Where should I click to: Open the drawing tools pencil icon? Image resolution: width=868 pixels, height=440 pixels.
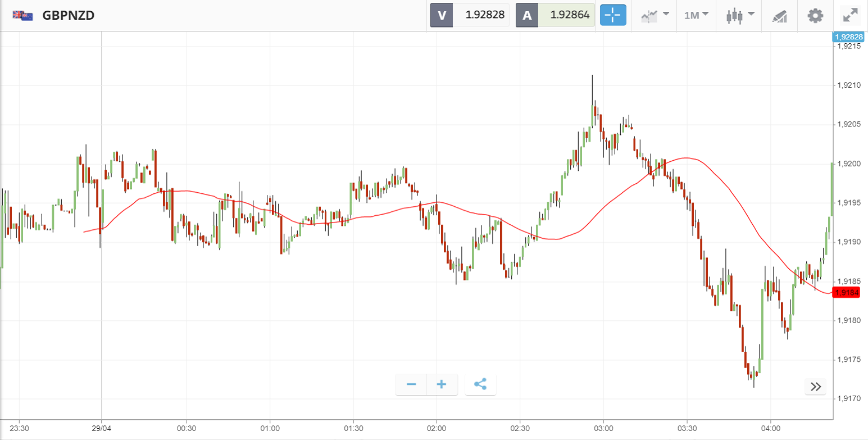click(x=779, y=15)
